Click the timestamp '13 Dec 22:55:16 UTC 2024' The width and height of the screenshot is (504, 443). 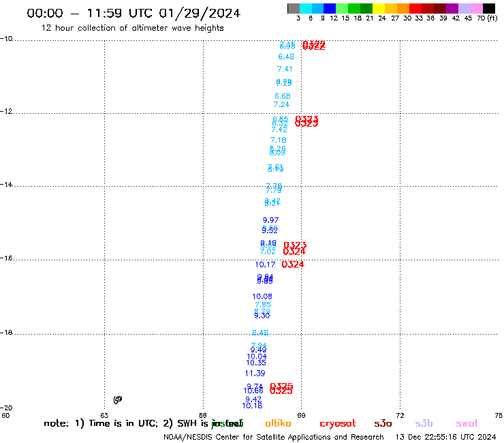click(446, 438)
